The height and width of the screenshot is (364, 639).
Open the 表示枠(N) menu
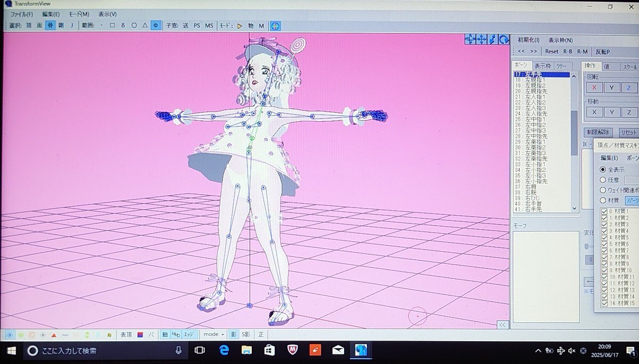[560, 40]
